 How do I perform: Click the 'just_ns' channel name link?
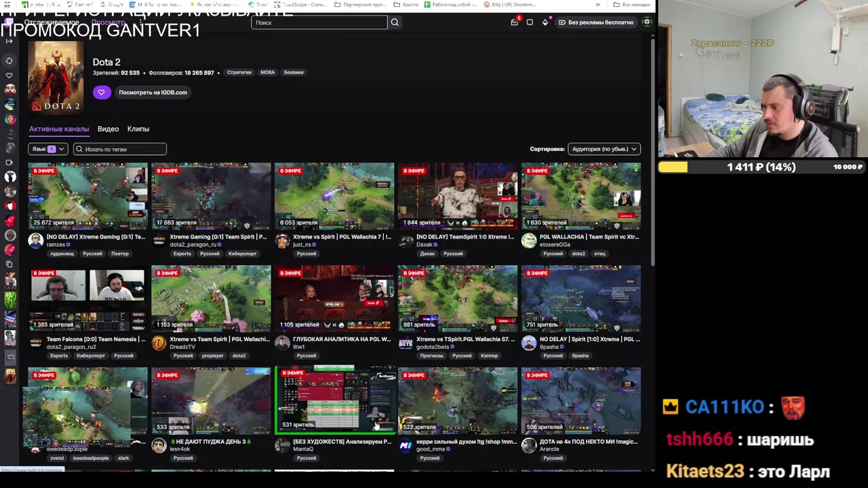click(302, 245)
